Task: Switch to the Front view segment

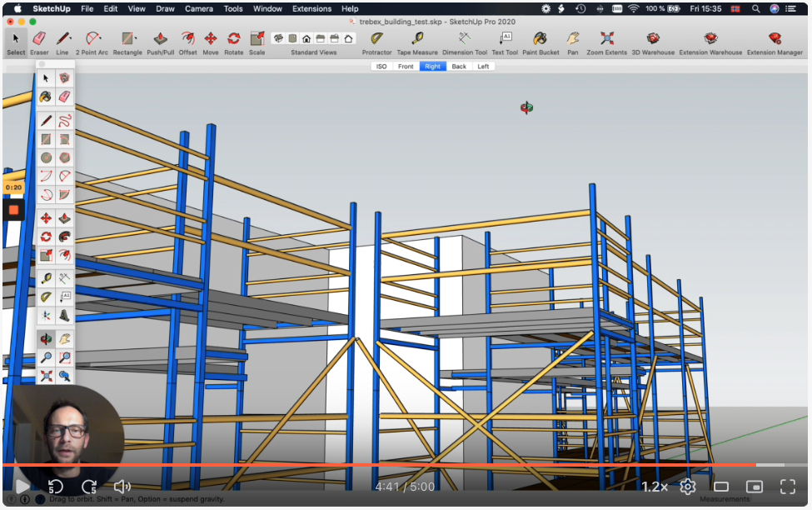Action: [406, 67]
